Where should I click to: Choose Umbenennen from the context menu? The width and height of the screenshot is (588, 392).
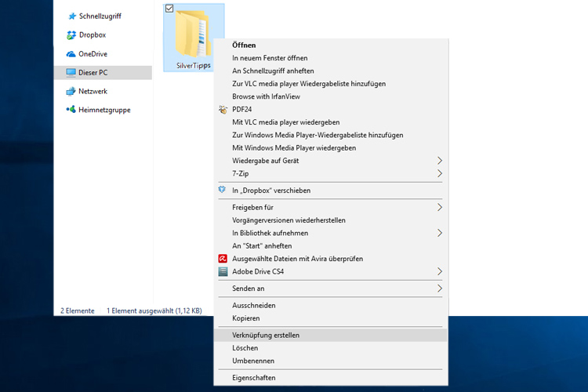point(331,361)
